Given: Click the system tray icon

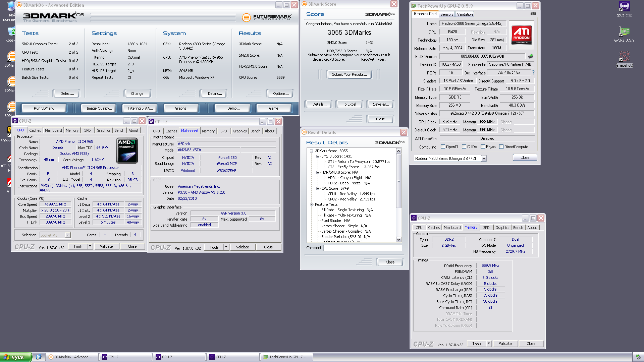Looking at the screenshot, I should point(638,357).
